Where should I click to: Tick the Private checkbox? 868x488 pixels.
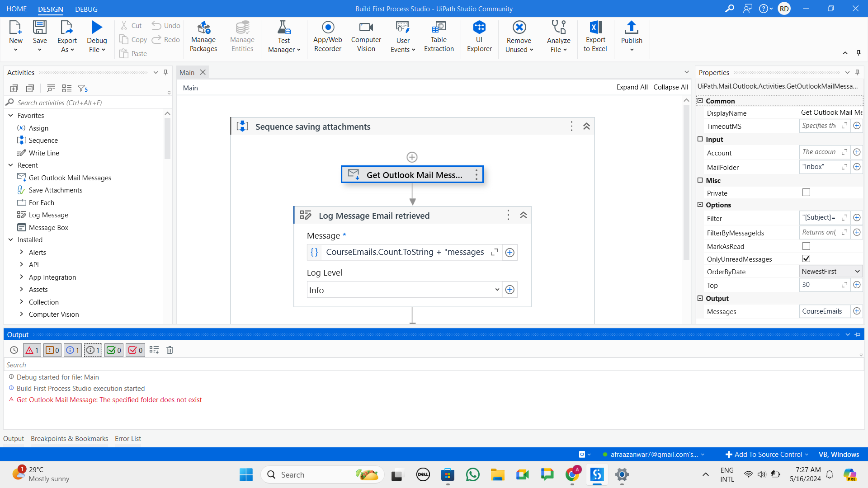[x=806, y=192]
